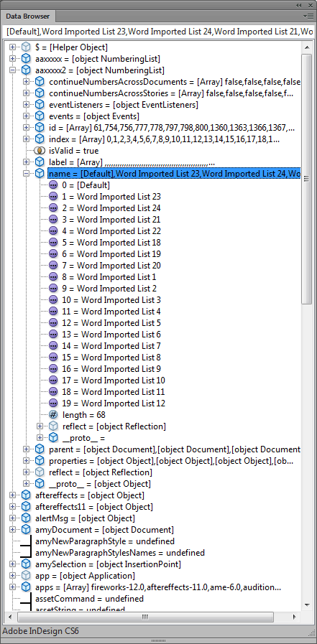
Task: Select row 10 = Word Imported List 3
Action: pyautogui.click(x=111, y=300)
